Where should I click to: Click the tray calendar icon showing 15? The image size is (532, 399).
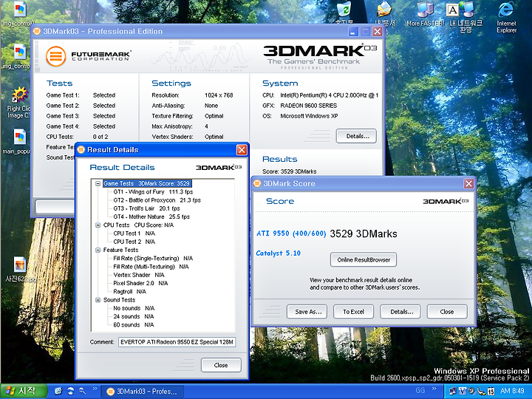click(x=491, y=391)
